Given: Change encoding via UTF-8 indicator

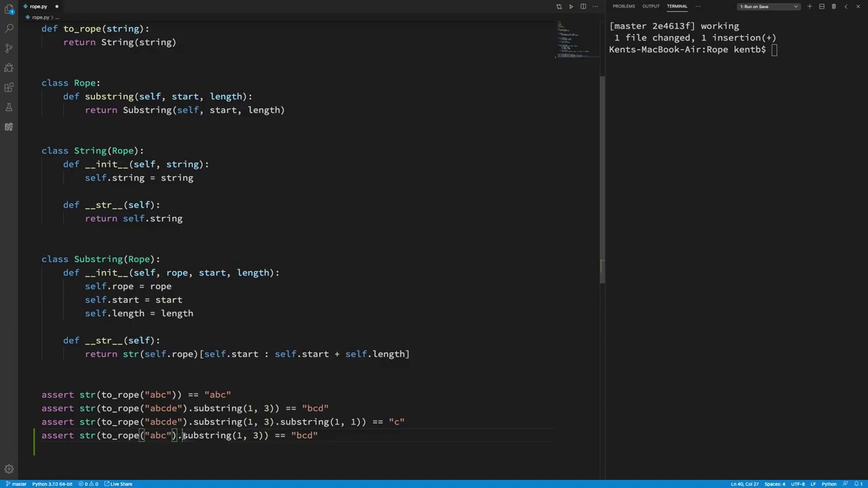Looking at the screenshot, I should [x=797, y=484].
